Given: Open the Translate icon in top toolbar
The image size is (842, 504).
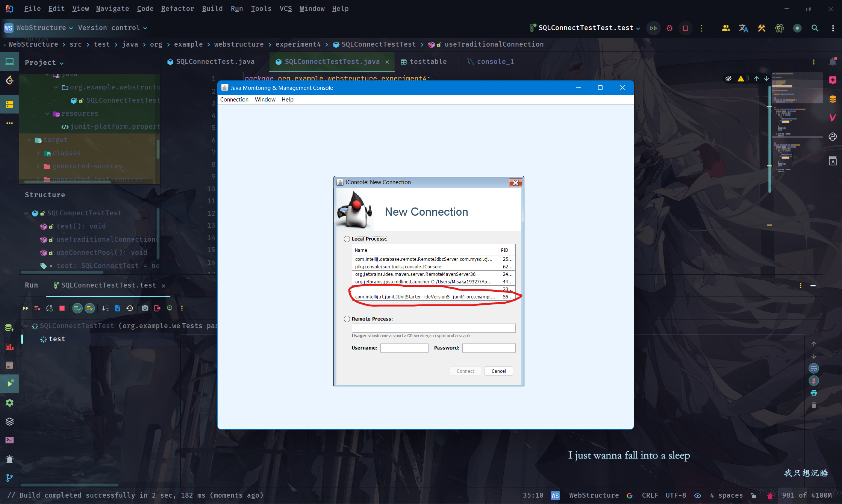Looking at the screenshot, I should pos(744,28).
